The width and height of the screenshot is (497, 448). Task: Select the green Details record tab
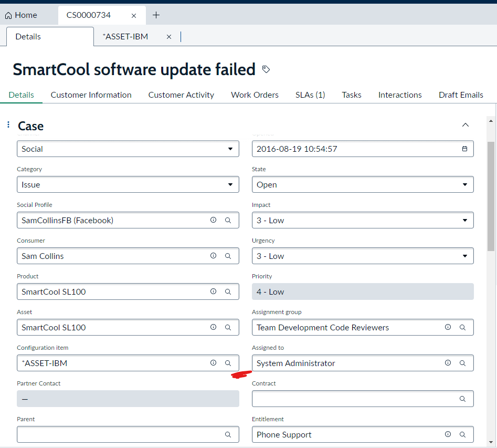pyautogui.click(x=21, y=95)
